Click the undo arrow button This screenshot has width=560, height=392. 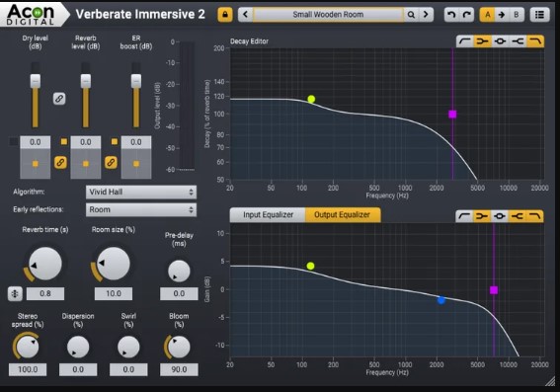pyautogui.click(x=451, y=15)
